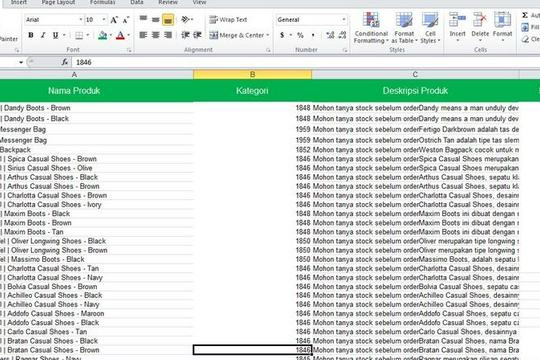
Task: Expand the Name Box dropdown arrow
Action: coord(21,62)
